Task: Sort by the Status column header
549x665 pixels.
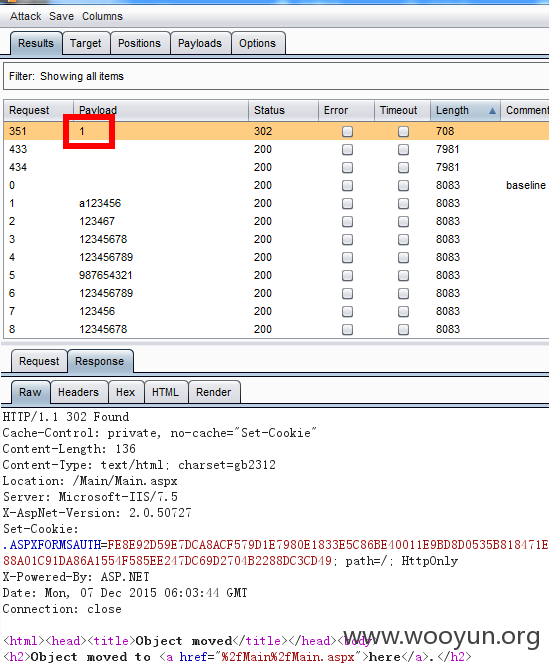Action: tap(283, 110)
